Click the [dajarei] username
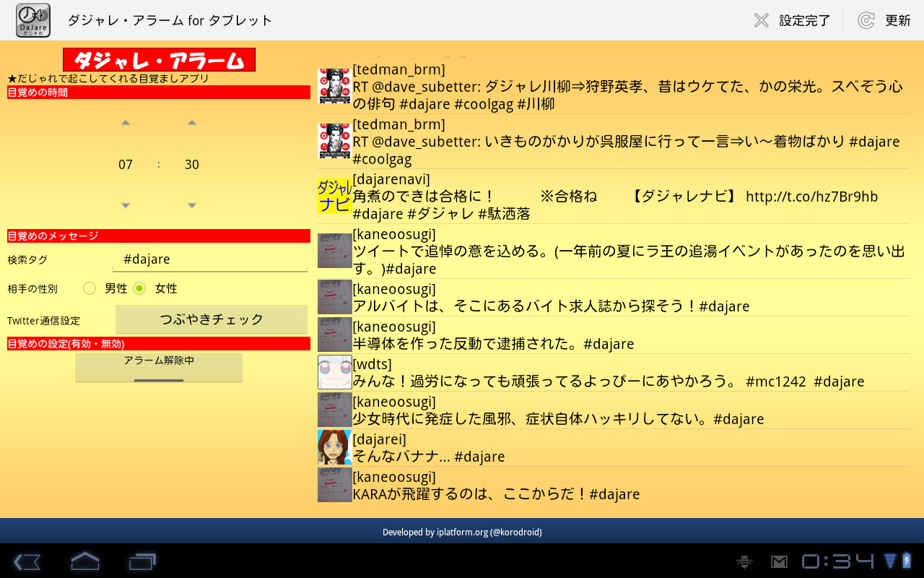924x578 pixels. 379,439
